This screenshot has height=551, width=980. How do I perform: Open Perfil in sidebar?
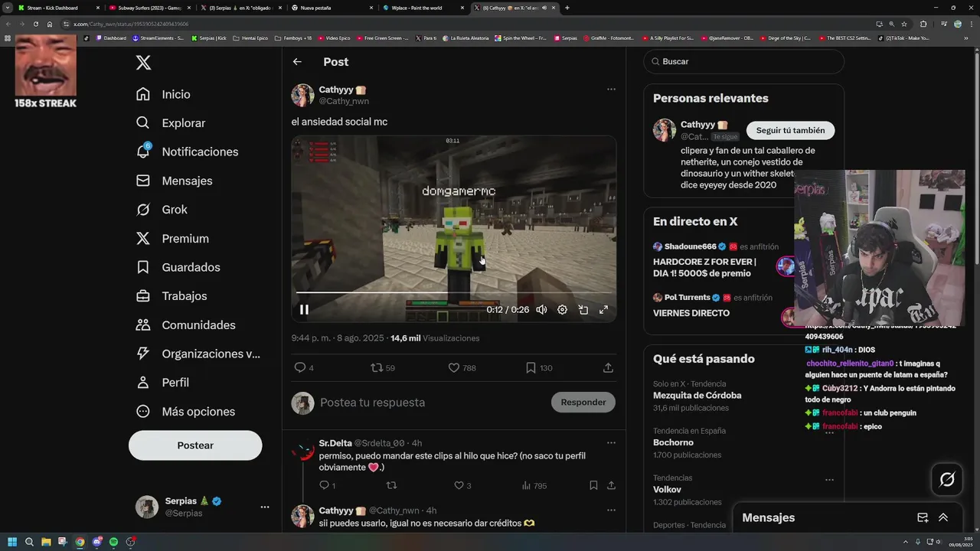162,383
